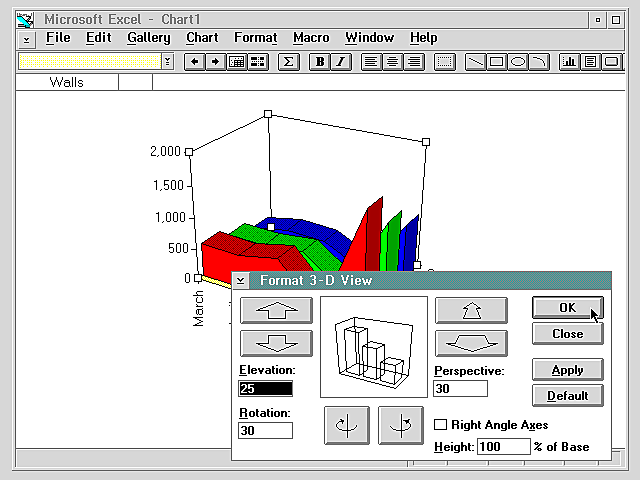640x480 pixels.
Task: Increase elevation with the up arrow button
Action: click(x=277, y=310)
